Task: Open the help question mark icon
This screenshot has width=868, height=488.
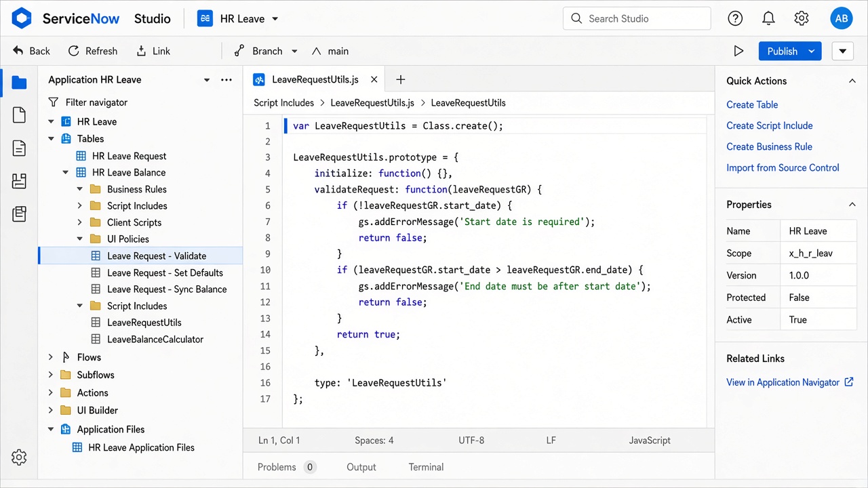Action: click(735, 18)
